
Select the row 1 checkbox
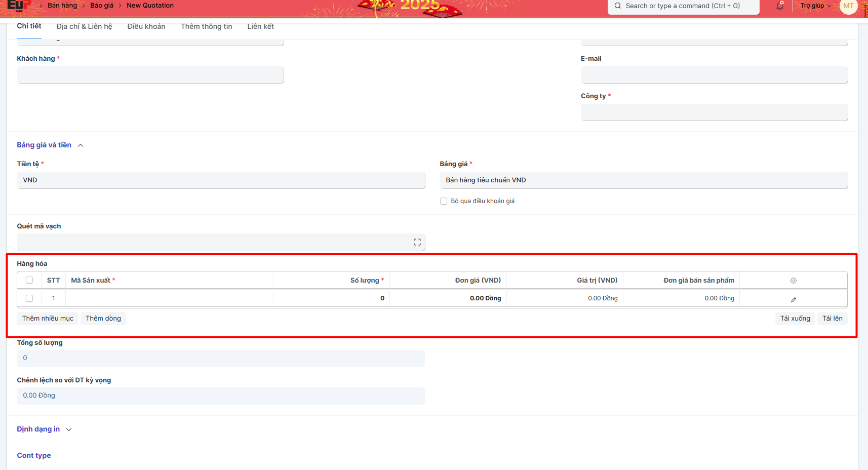click(29, 298)
